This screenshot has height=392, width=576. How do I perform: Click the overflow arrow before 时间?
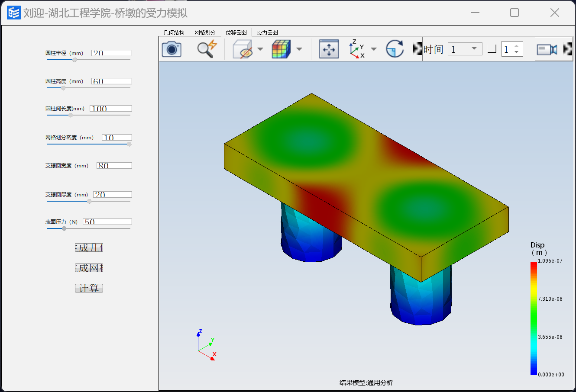tap(417, 49)
